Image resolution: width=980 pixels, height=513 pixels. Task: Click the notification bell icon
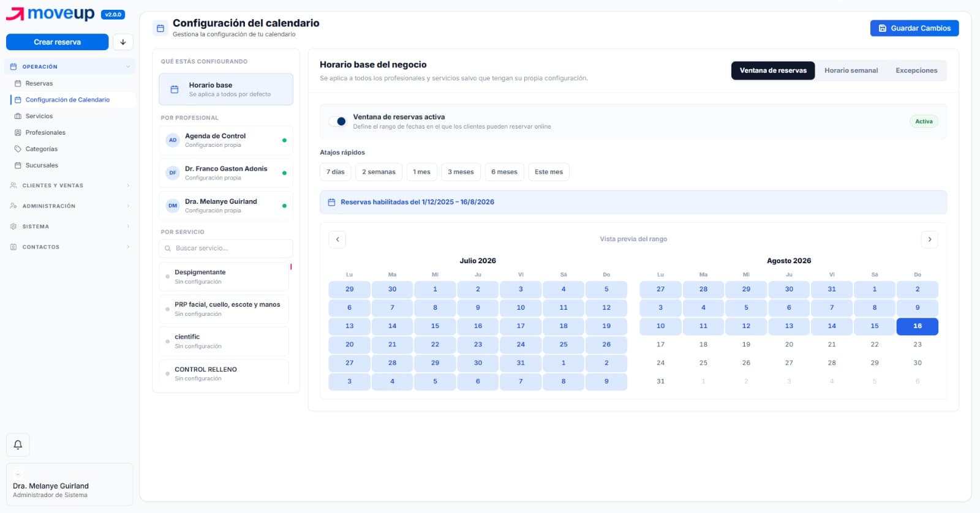coord(18,445)
